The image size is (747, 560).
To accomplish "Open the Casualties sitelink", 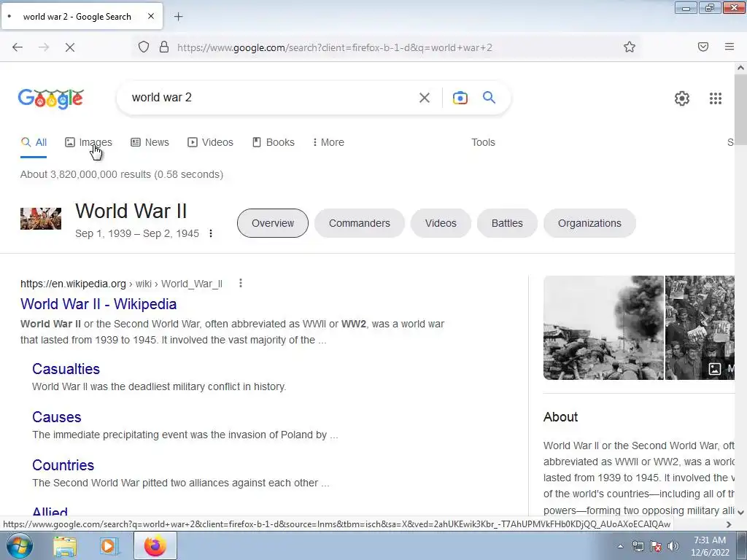I will pos(66,369).
